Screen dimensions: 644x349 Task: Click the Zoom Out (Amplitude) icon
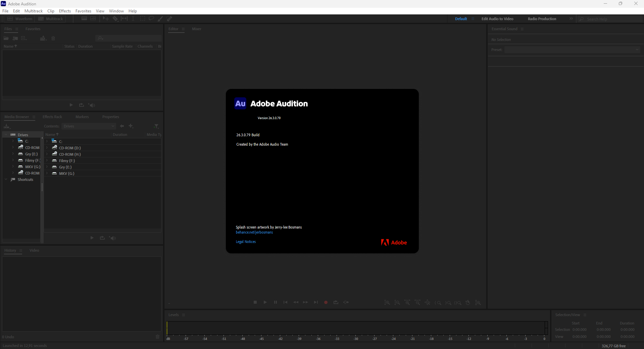(397, 303)
